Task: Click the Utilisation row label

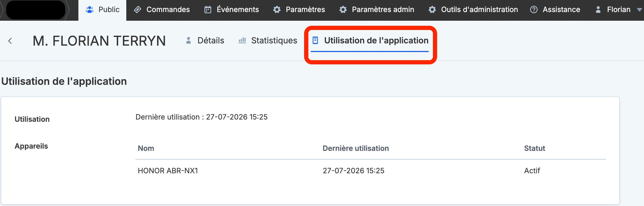Action: (x=32, y=119)
